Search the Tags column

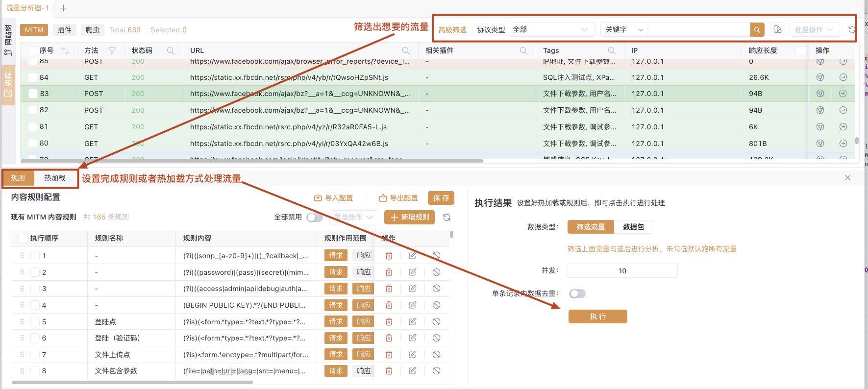612,50
